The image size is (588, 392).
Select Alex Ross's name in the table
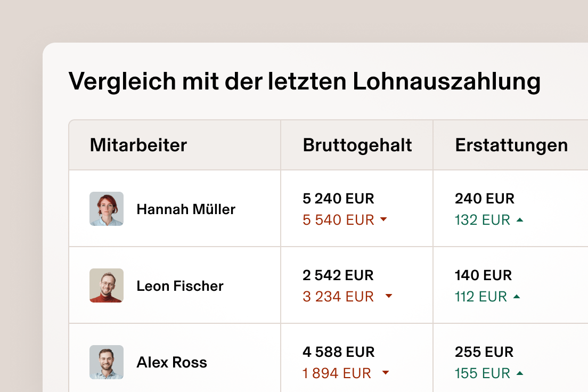coord(171,362)
